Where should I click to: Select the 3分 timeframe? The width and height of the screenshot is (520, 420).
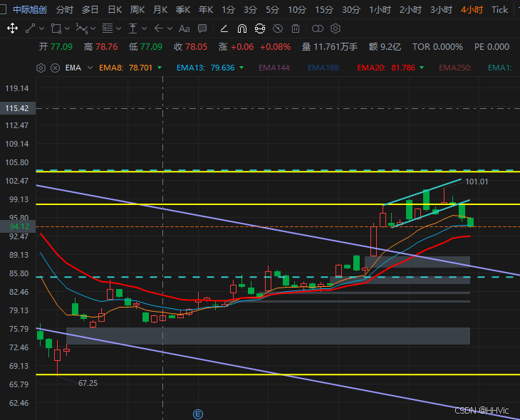pyautogui.click(x=250, y=10)
